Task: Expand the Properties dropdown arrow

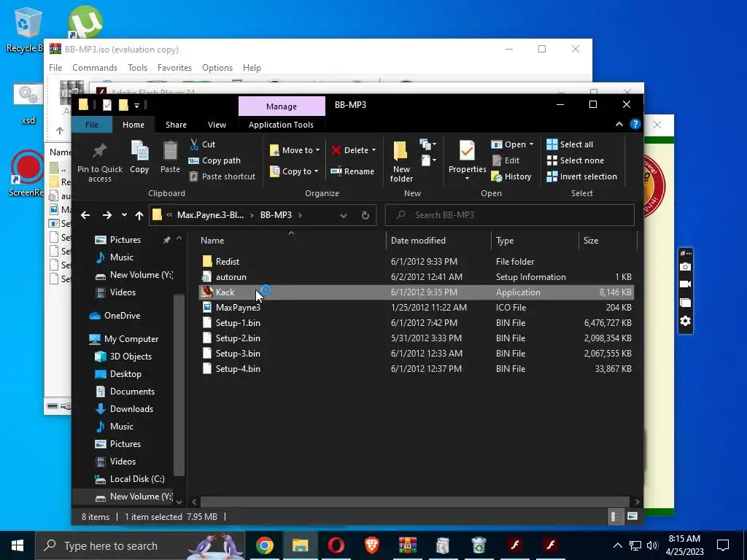Action: click(x=467, y=179)
